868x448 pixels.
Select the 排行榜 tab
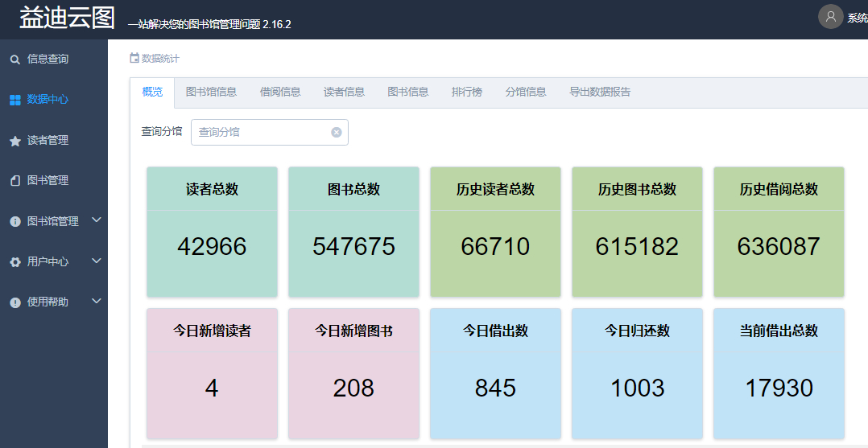467,92
